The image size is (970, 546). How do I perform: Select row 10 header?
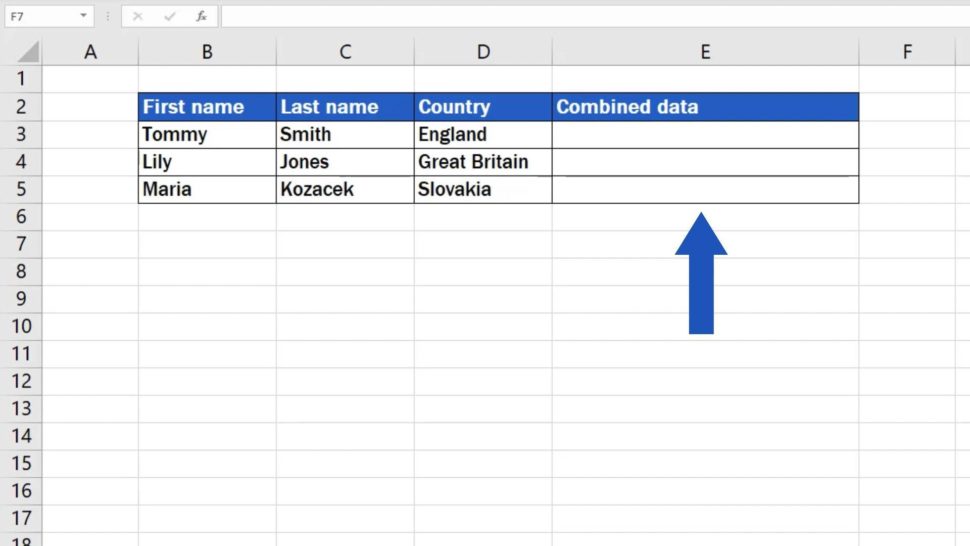tap(21, 326)
